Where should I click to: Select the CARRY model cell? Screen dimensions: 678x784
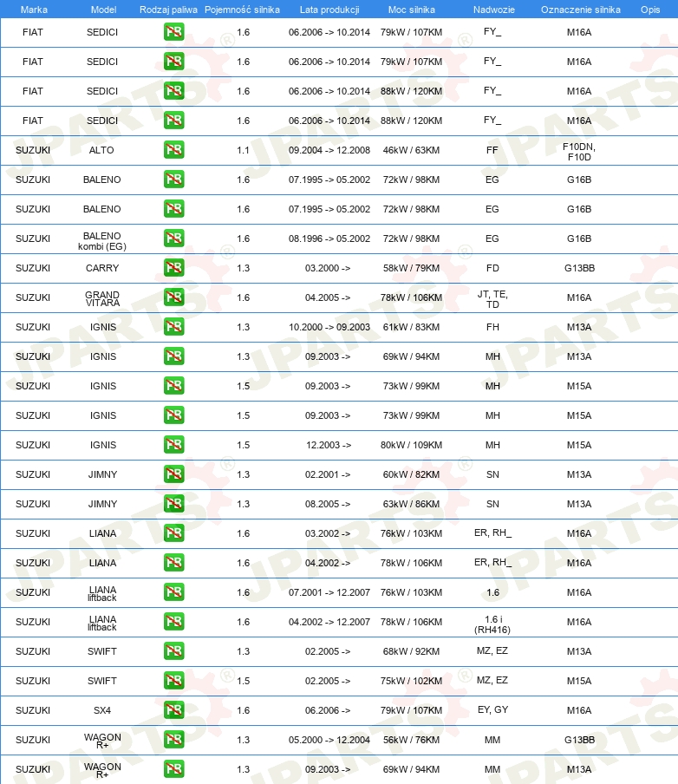pos(102,268)
